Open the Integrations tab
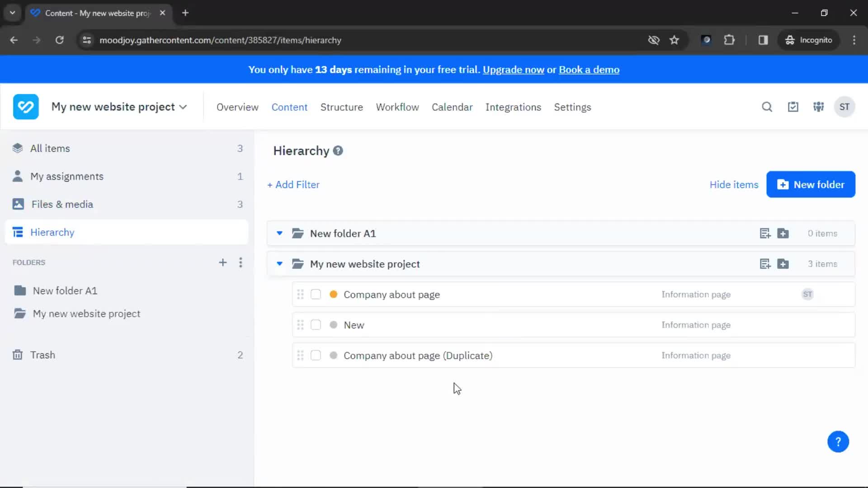 [x=513, y=107]
